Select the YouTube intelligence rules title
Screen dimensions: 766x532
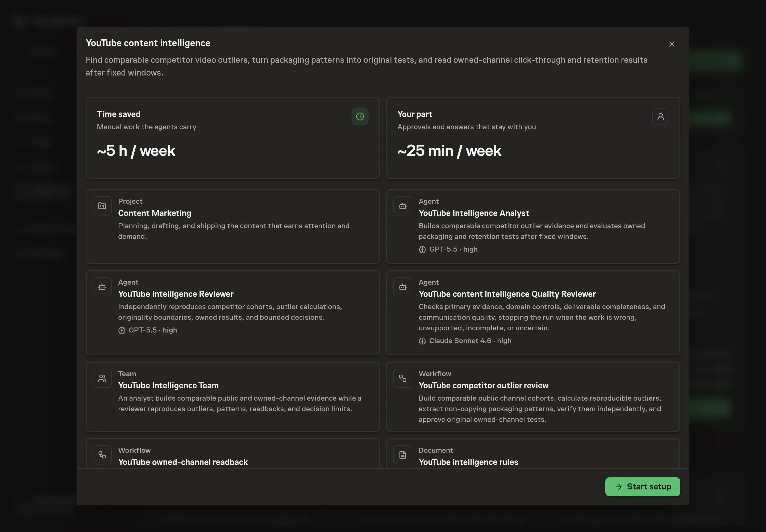tap(468, 462)
